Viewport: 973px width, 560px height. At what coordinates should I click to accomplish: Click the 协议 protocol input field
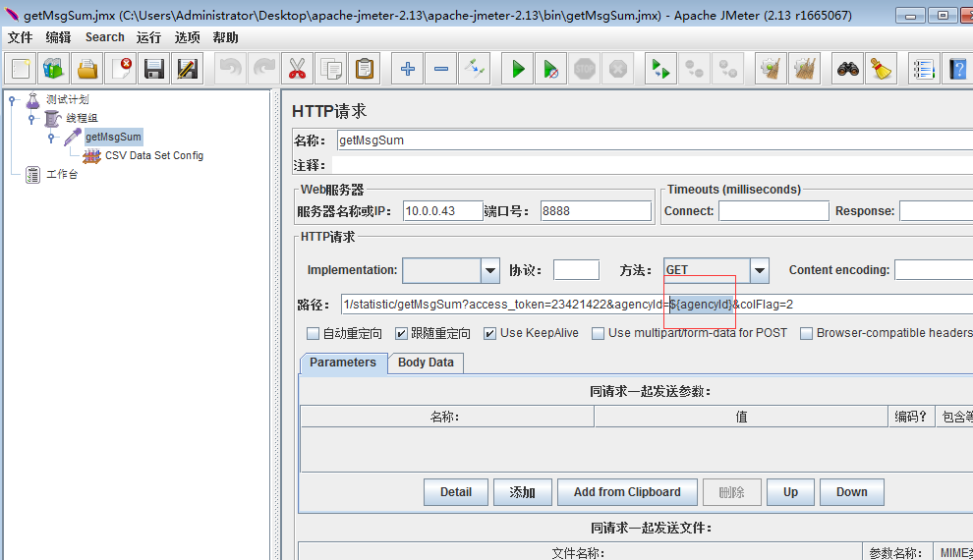(x=577, y=270)
